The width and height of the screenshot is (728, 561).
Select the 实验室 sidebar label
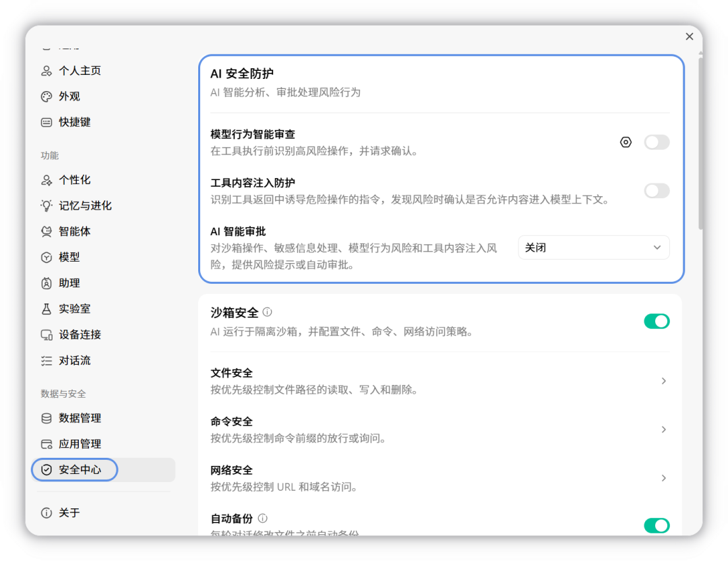coord(74,309)
